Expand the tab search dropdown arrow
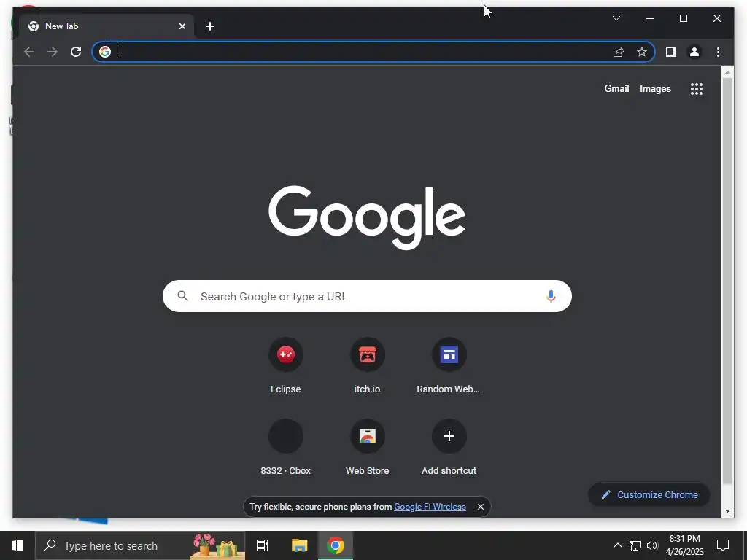747x560 pixels. click(x=616, y=18)
